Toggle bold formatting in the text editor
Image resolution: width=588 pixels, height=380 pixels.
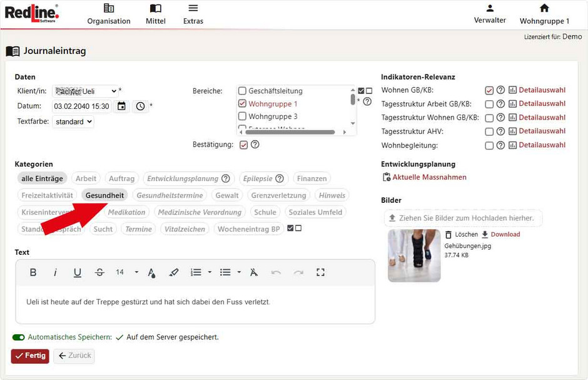pos(33,272)
